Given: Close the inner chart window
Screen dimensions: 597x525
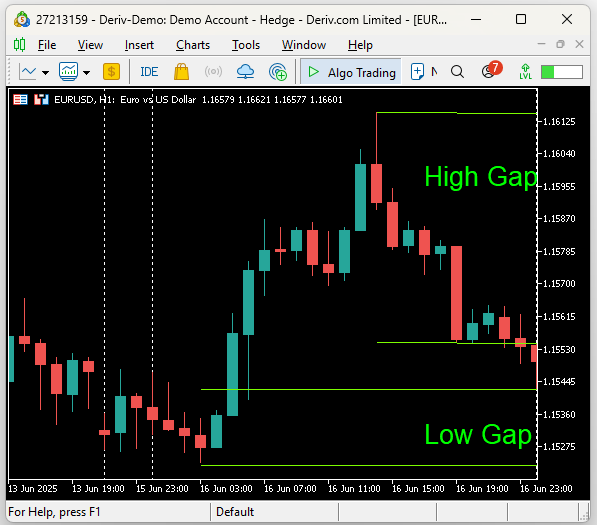Looking at the screenshot, I should [x=579, y=44].
